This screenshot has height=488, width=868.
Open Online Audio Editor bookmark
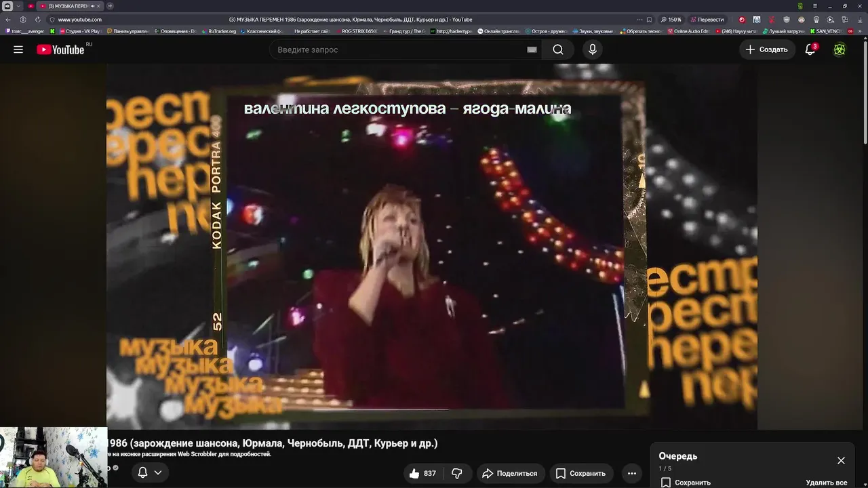(688, 31)
